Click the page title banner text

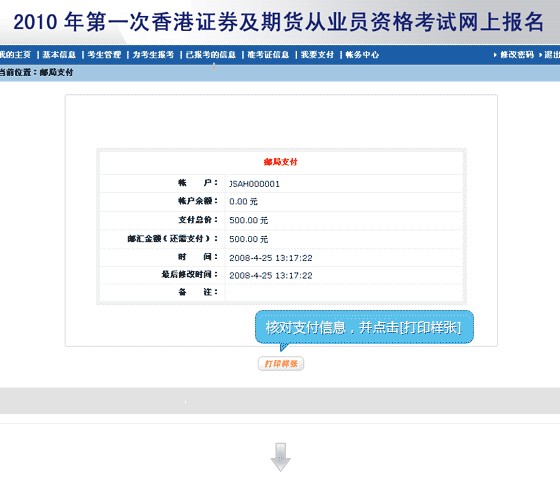click(279, 21)
